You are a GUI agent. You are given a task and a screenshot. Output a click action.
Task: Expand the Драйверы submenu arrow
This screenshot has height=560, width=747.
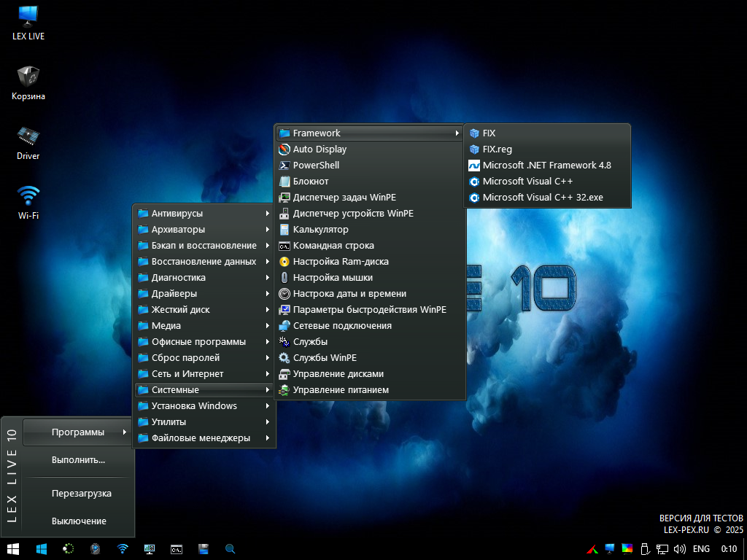click(268, 294)
